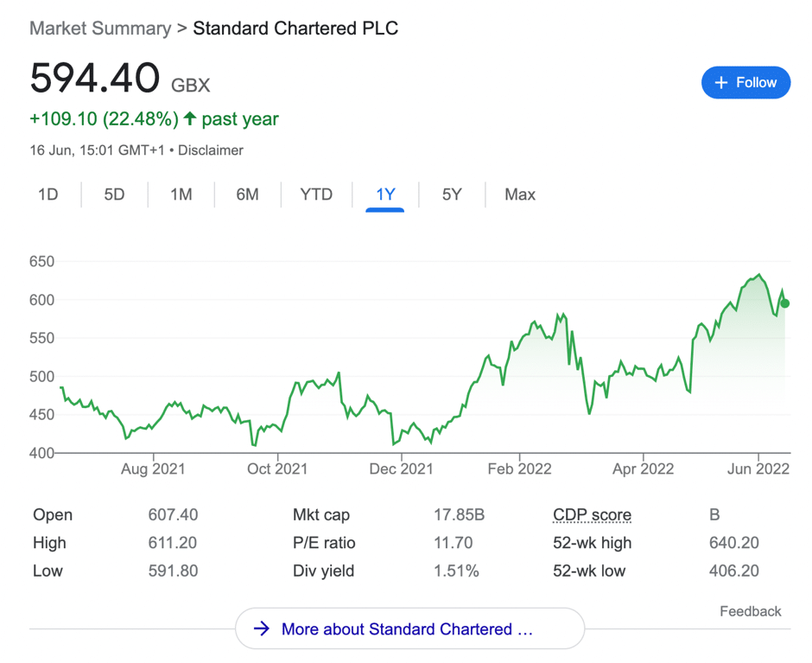Open the 6M chart view
Screen dimensions: 812x663
247,194
